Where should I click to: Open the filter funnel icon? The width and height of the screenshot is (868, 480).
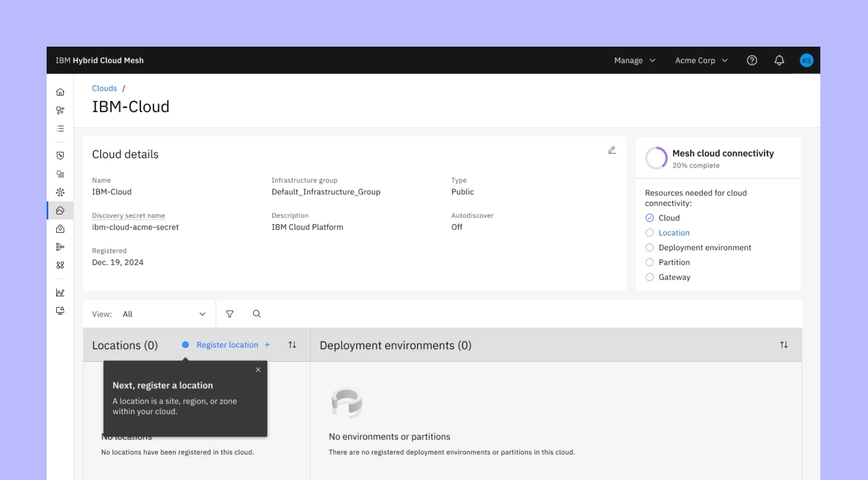pyautogui.click(x=230, y=314)
